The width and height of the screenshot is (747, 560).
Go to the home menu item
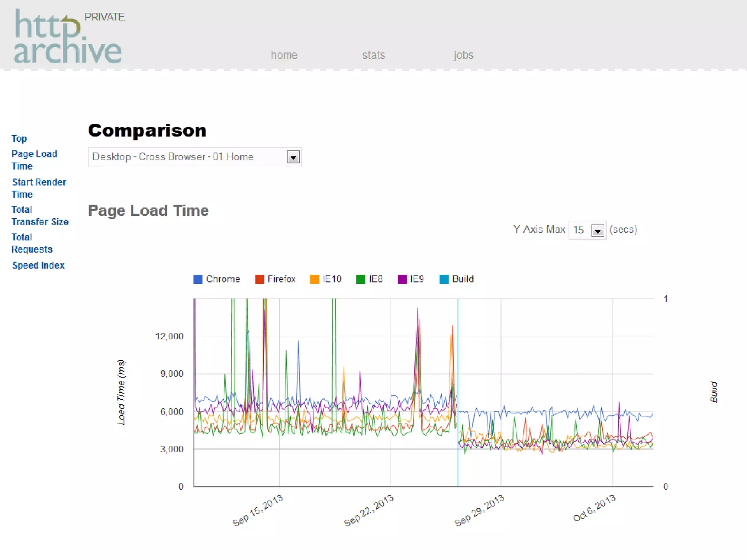click(x=284, y=55)
